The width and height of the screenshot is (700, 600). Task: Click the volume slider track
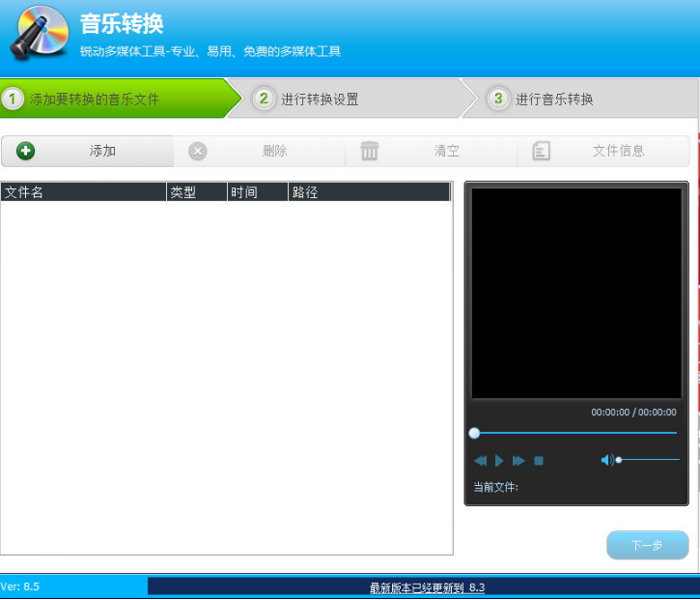pos(652,460)
